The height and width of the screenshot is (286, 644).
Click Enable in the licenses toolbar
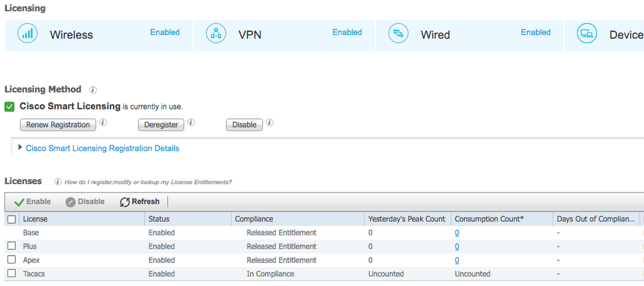[32, 202]
